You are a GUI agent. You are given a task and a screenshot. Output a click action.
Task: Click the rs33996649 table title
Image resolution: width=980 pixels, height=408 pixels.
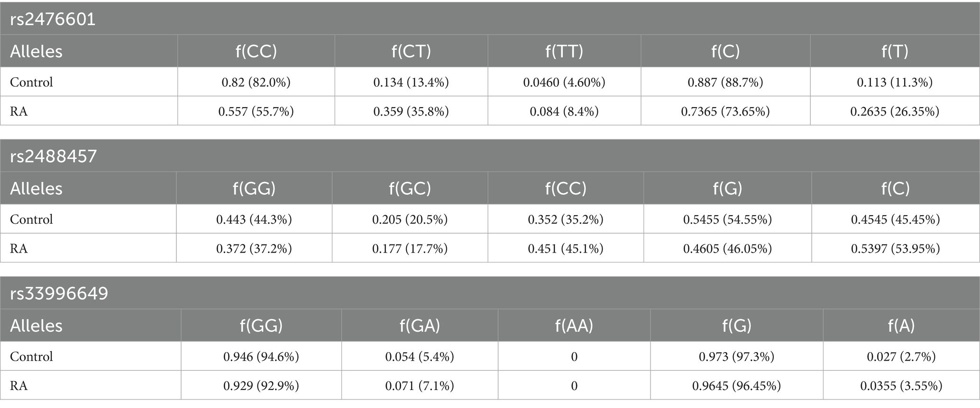(x=59, y=294)
